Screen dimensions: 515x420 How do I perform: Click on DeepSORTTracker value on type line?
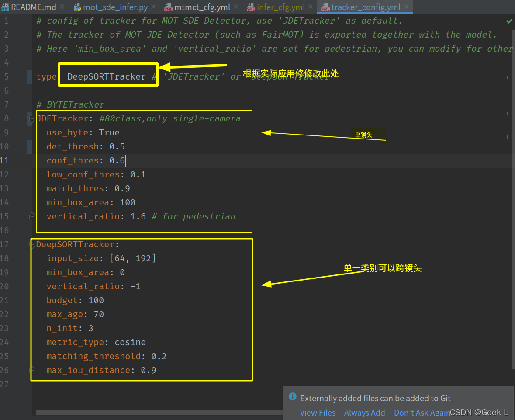coord(107,76)
